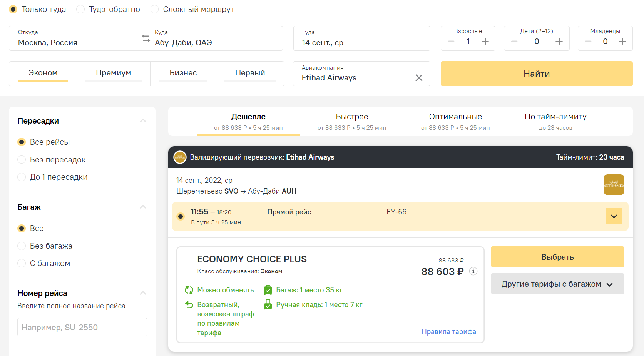Click the flight number input field

82,328
